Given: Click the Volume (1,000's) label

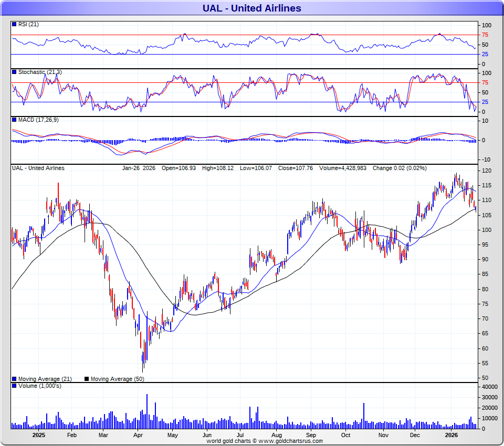Looking at the screenshot, I should point(39,386).
